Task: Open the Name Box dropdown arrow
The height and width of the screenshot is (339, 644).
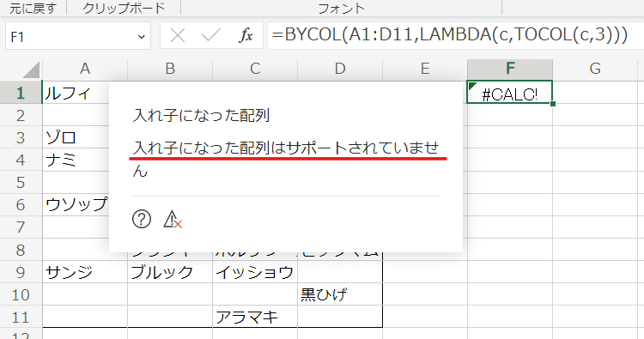Action: [x=142, y=37]
